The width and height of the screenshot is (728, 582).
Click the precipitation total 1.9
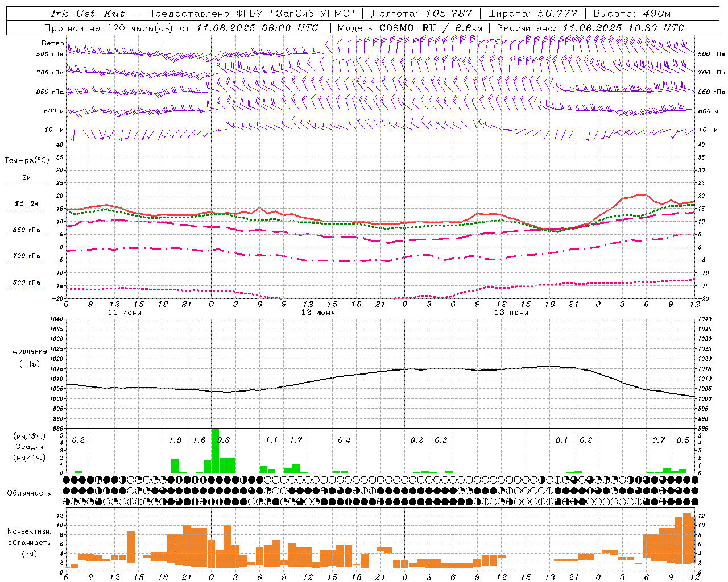(x=175, y=440)
